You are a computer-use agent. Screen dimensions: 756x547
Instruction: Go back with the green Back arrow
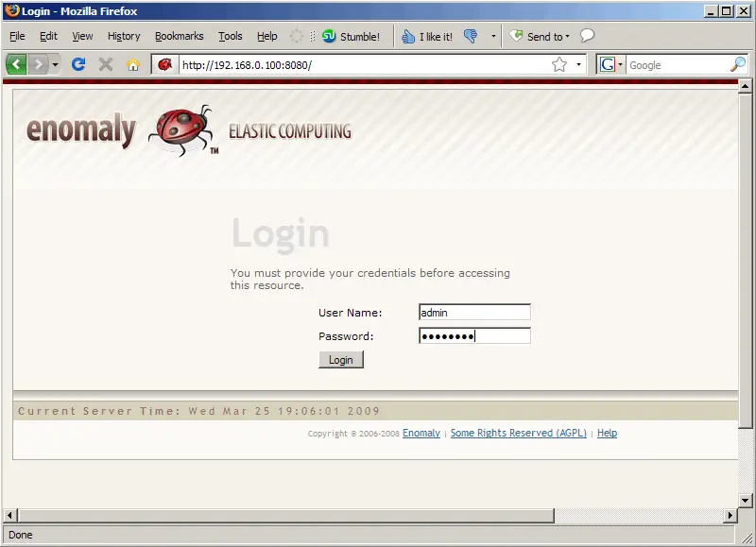(x=16, y=64)
